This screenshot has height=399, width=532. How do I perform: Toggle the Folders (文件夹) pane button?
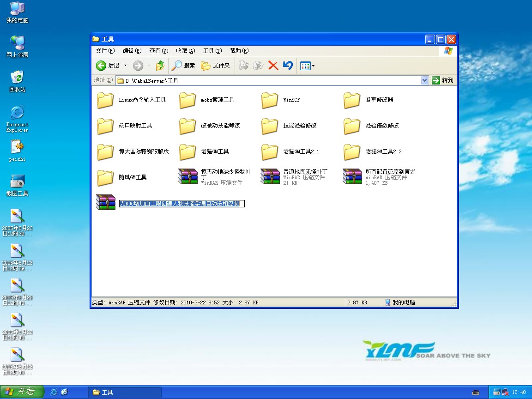pyautogui.click(x=215, y=66)
